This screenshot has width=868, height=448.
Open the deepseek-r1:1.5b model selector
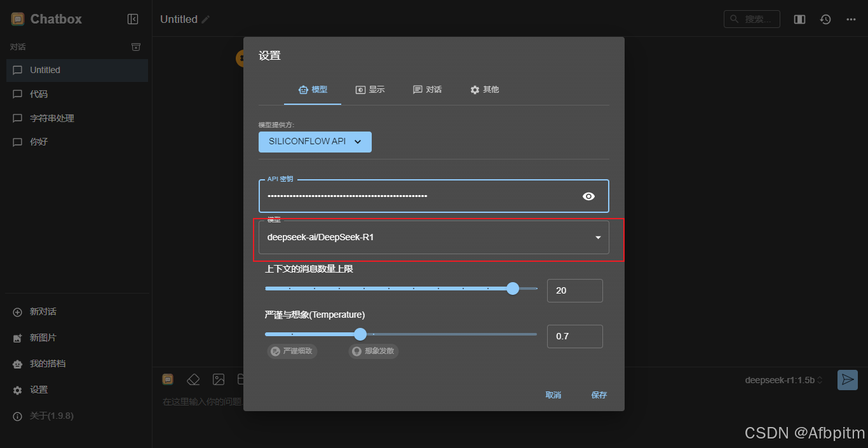pos(784,380)
